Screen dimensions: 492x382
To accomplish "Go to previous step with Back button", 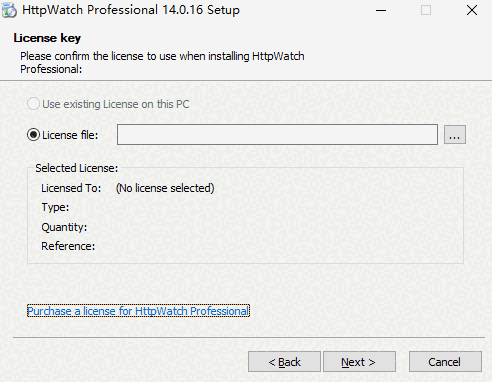I will pyautogui.click(x=284, y=362).
